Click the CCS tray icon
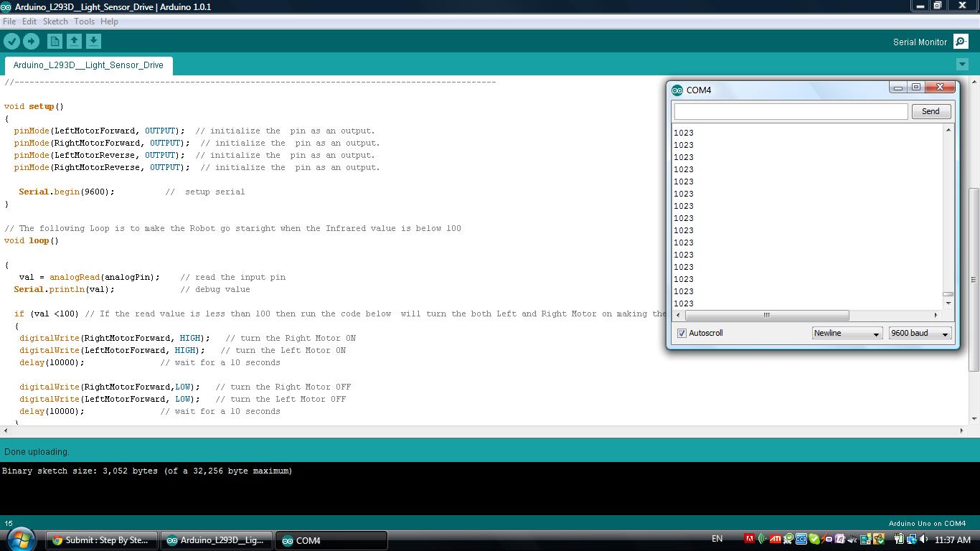The width and height of the screenshot is (980, 551). click(x=801, y=539)
